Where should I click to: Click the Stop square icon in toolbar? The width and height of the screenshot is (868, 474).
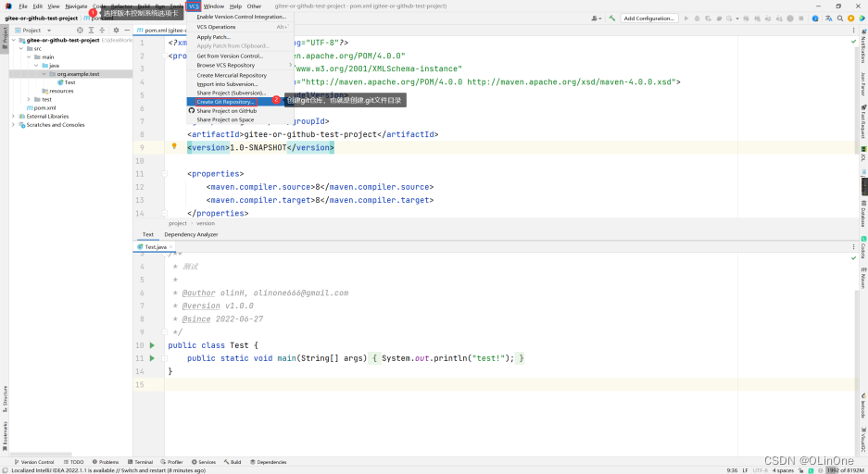click(x=801, y=19)
